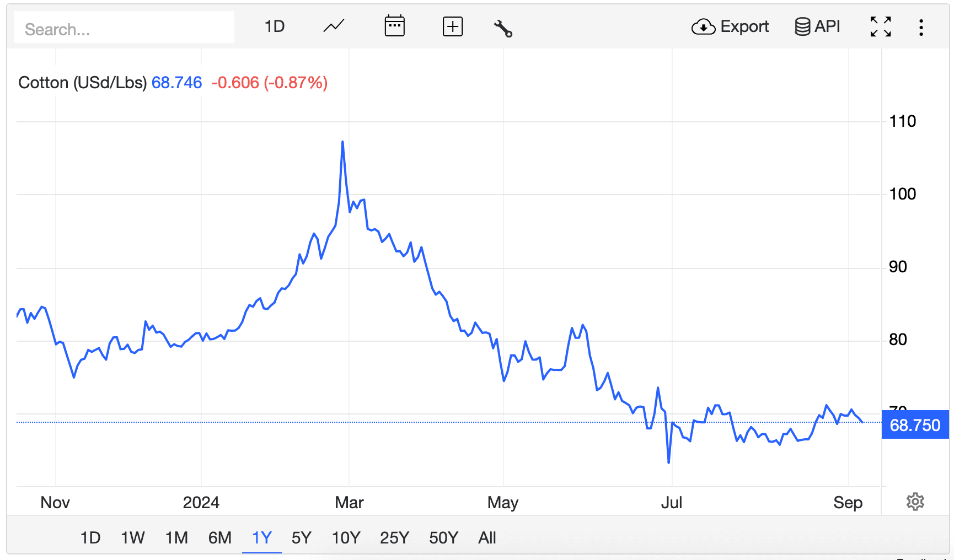Open the calendar date range picker
The height and width of the screenshot is (560, 954).
394,26
